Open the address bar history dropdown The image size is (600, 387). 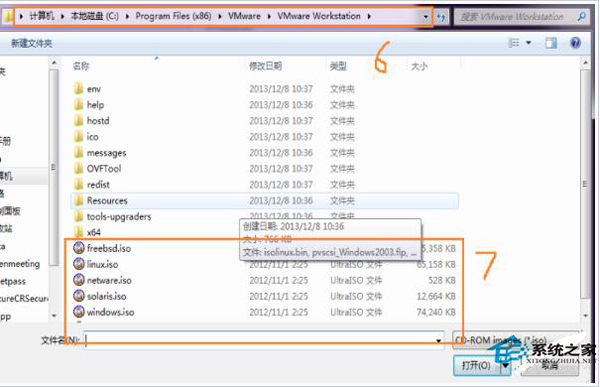[x=426, y=17]
